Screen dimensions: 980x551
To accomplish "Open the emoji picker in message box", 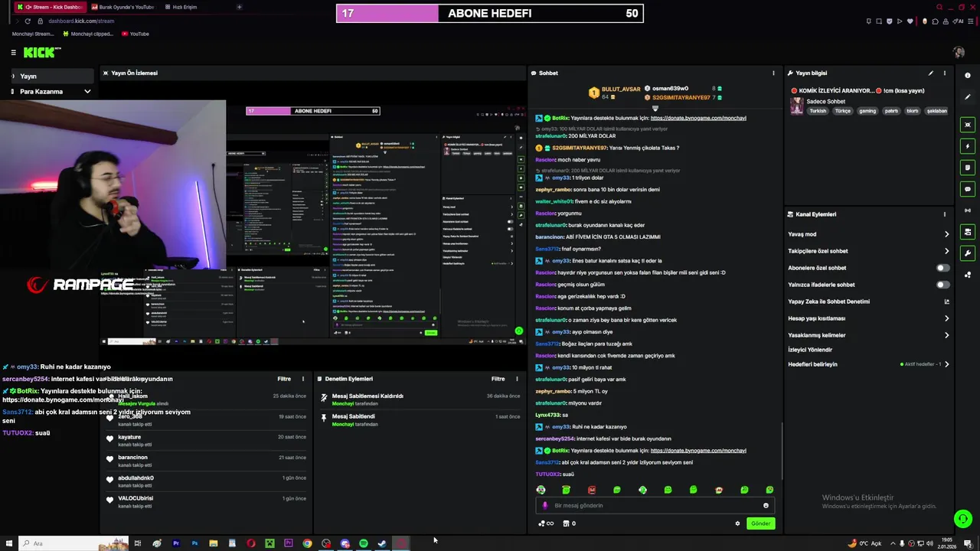I will coord(766,505).
